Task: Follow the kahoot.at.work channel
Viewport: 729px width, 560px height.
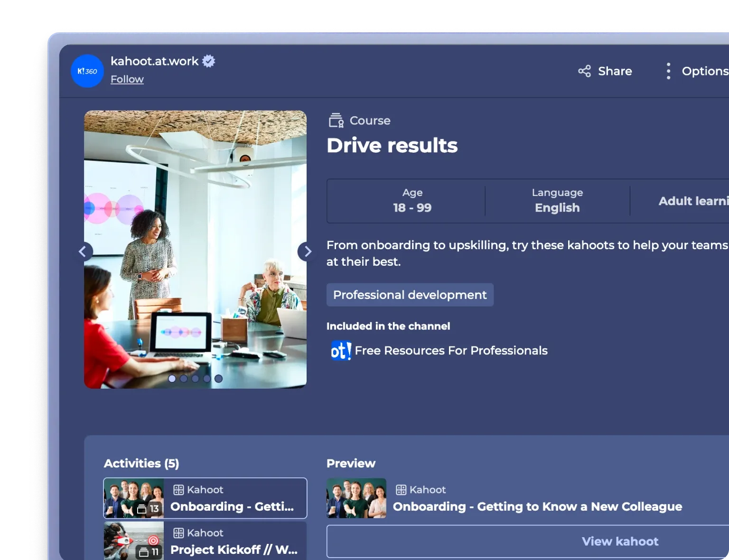Action: (x=127, y=79)
